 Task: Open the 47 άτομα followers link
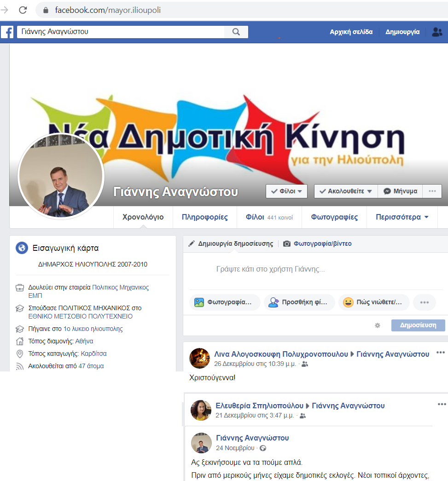coord(91,366)
